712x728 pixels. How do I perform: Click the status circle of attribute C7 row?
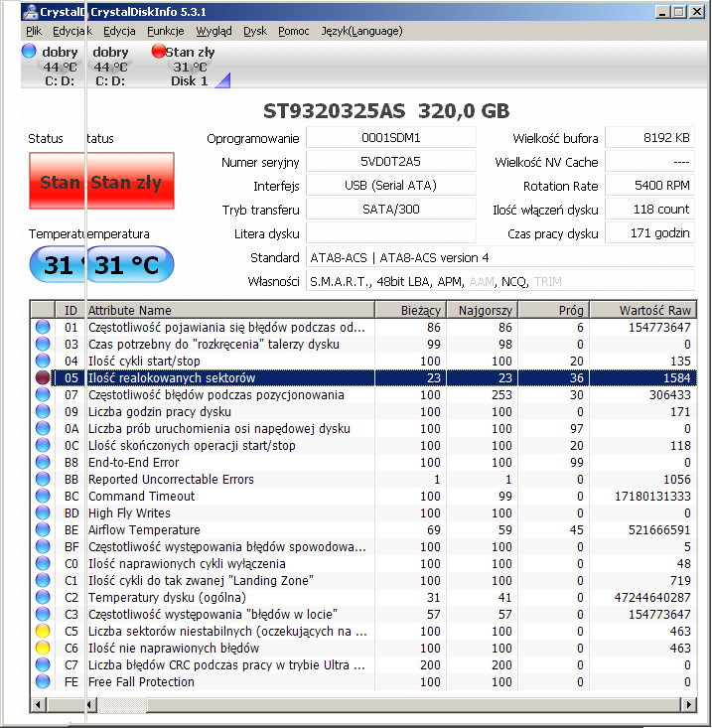[x=43, y=664]
